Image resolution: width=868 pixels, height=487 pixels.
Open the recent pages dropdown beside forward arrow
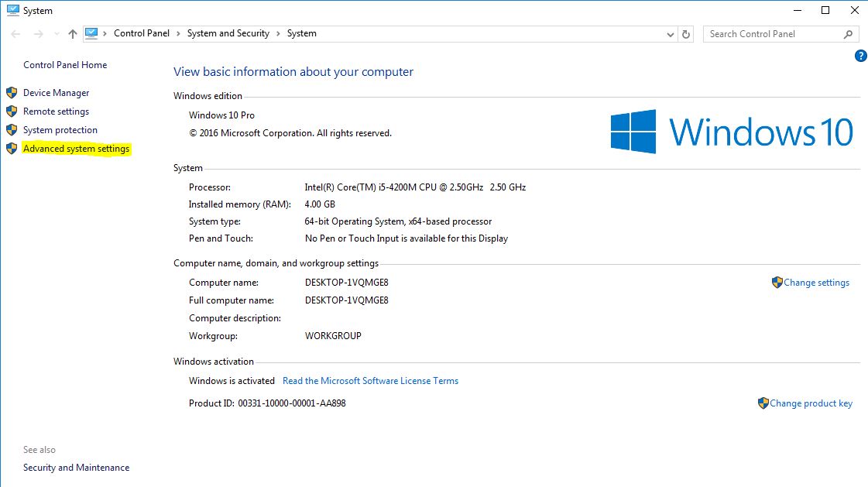coord(56,33)
